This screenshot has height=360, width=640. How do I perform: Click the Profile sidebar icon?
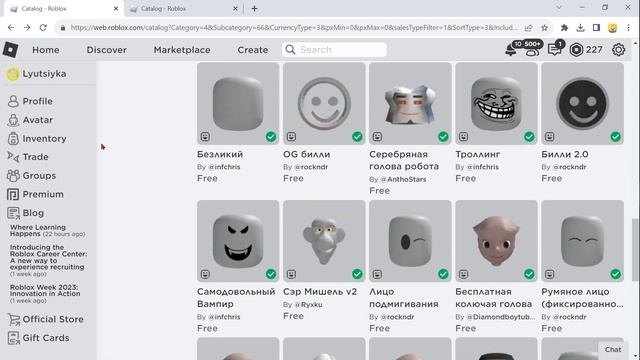(x=13, y=101)
